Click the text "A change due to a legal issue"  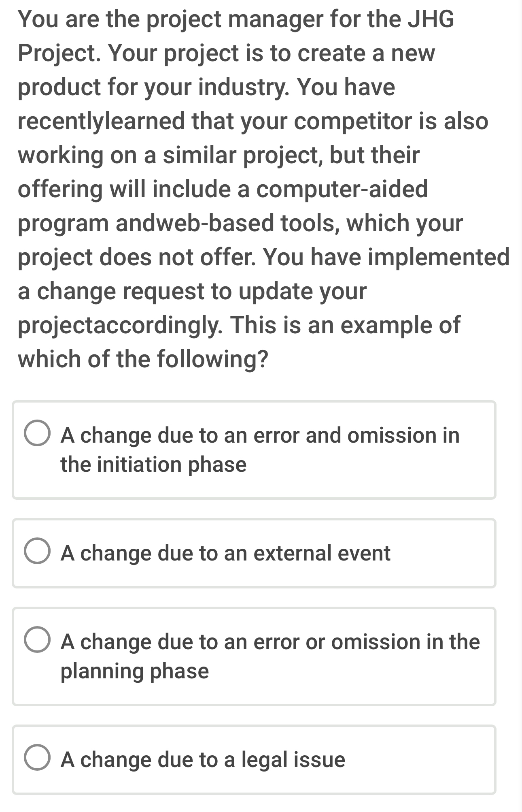point(203,759)
